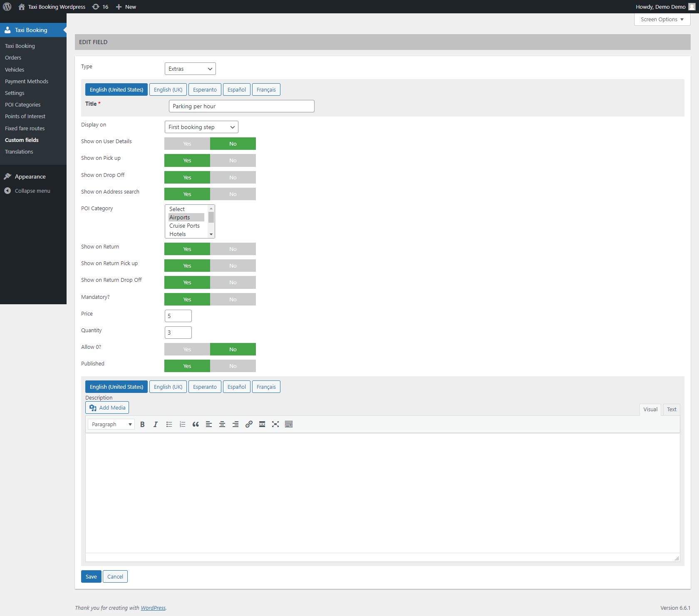
Task: Align text left in the editor
Action: [x=209, y=424]
